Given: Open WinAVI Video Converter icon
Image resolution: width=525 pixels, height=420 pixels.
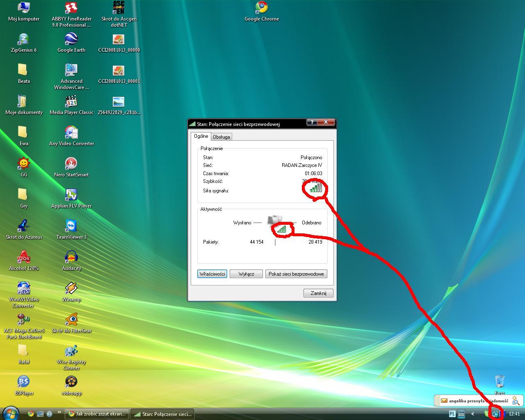Looking at the screenshot, I should (x=24, y=294).
